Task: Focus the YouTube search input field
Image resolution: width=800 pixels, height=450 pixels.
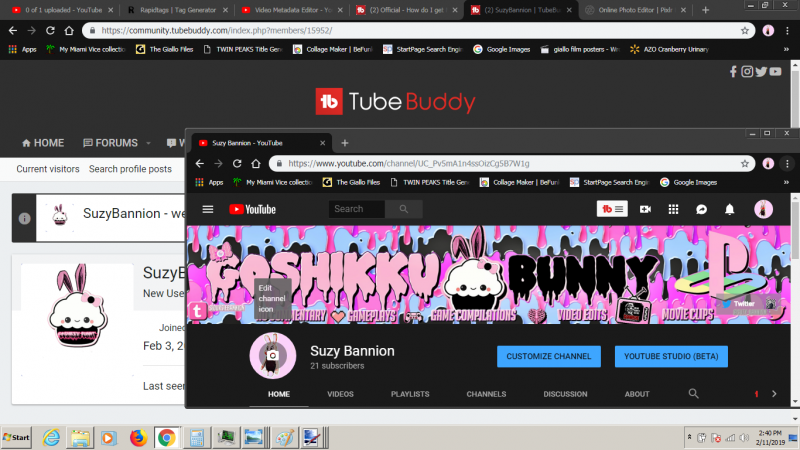Action: pyautogui.click(x=357, y=209)
